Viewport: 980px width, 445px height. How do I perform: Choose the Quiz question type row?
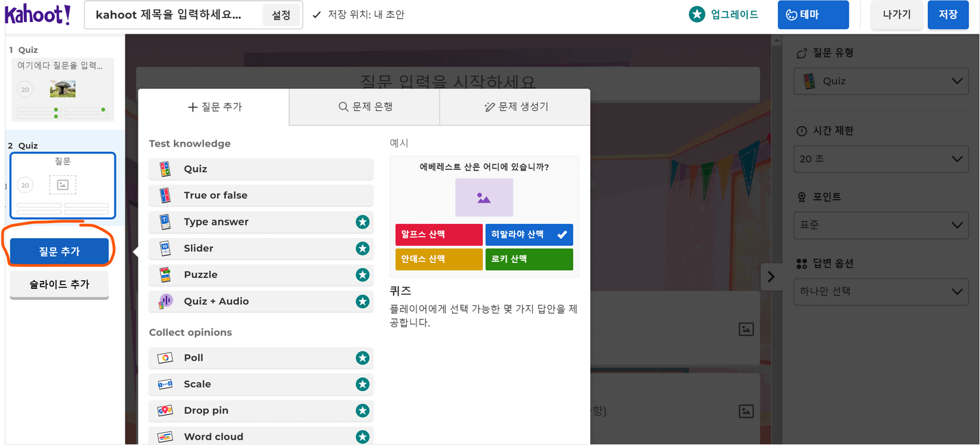point(261,169)
